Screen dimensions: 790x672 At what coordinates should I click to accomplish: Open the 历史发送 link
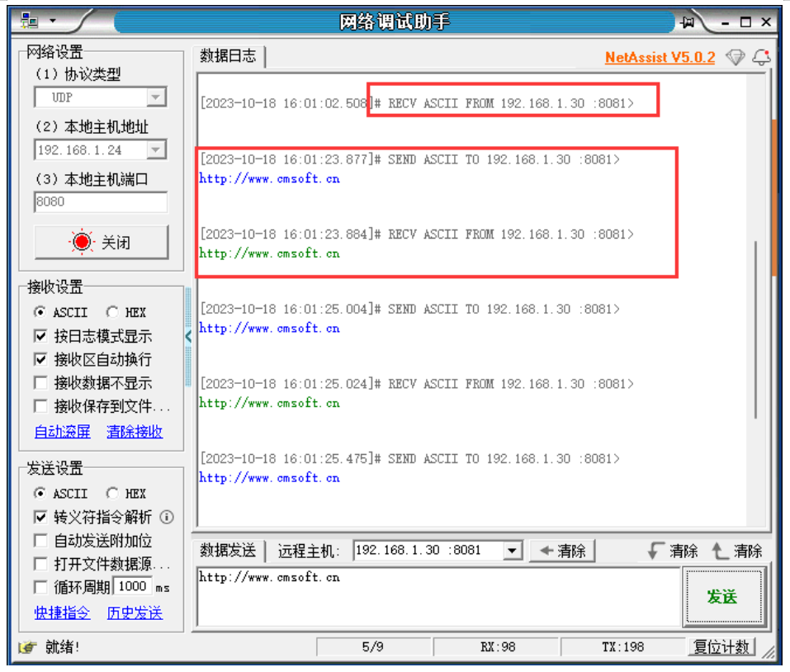click(135, 613)
